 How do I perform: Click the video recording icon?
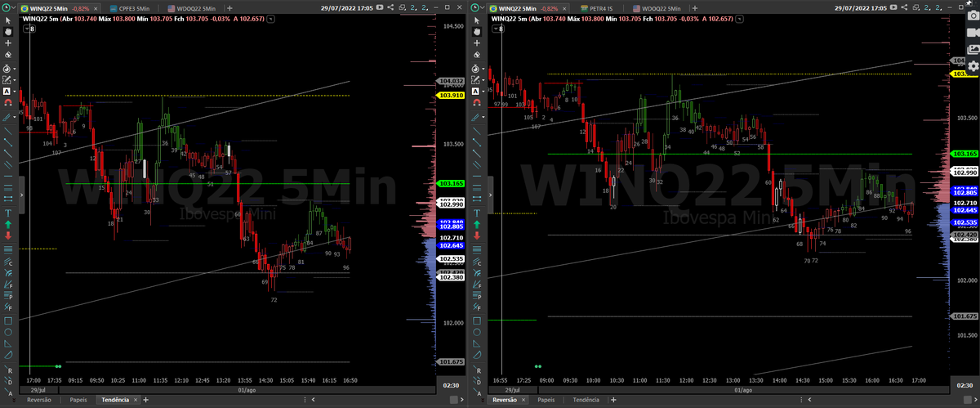[972, 34]
